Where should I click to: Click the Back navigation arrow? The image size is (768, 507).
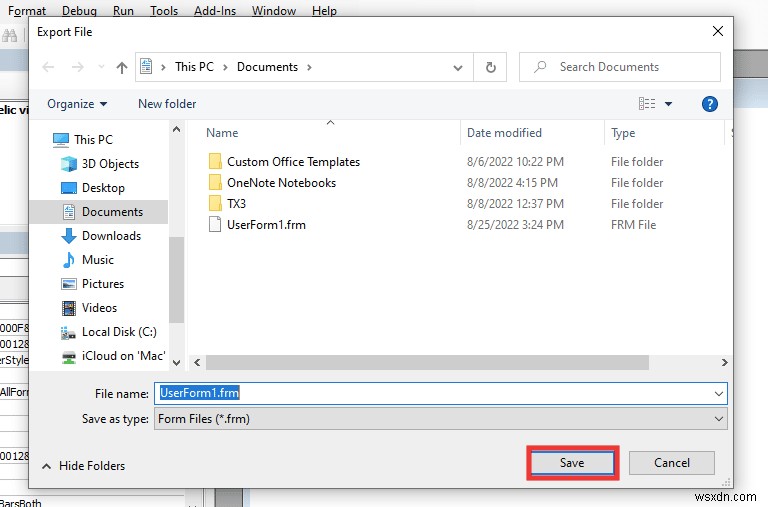(48, 67)
